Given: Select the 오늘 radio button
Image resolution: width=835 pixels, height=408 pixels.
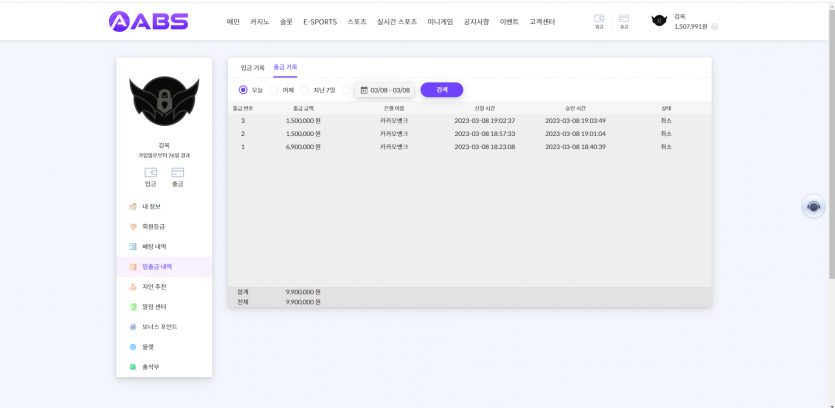Looking at the screenshot, I should pos(243,90).
